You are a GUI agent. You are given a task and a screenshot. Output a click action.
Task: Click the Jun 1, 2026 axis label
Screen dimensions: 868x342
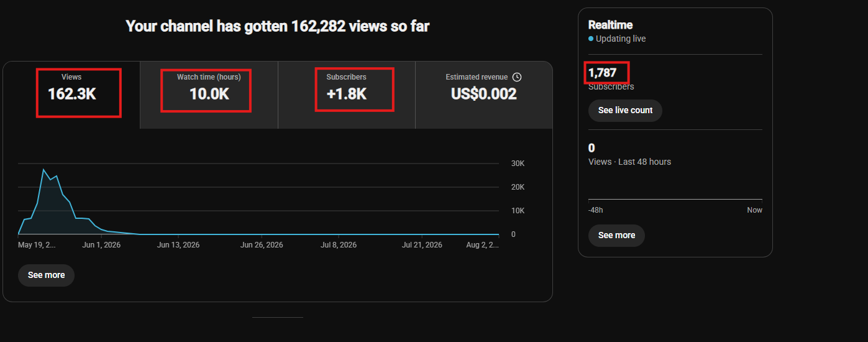click(x=101, y=245)
